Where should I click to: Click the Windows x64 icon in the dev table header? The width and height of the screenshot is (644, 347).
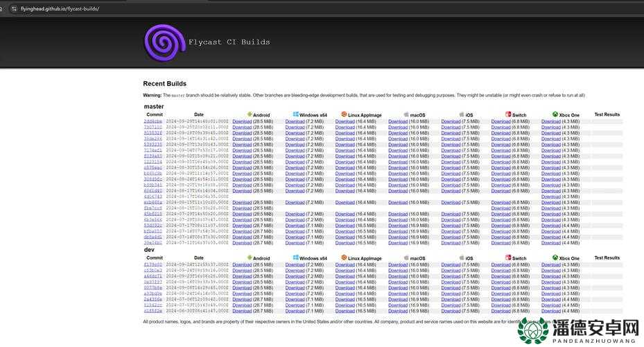click(x=296, y=257)
